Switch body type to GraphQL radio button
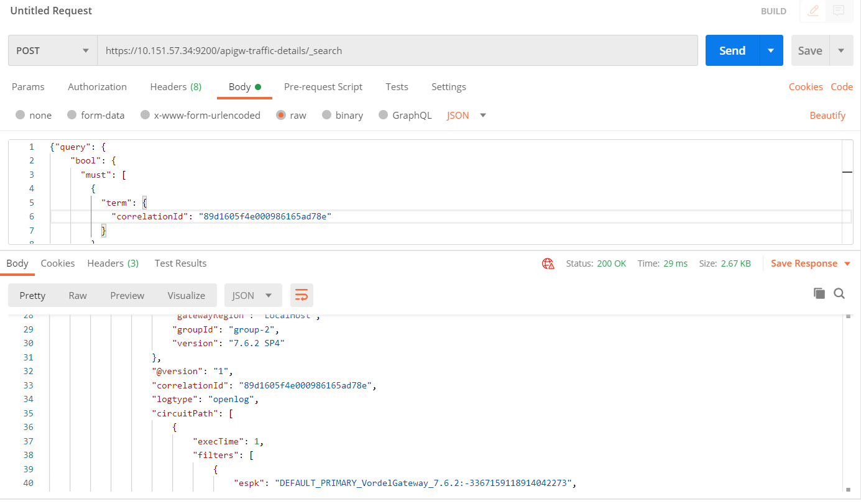861x504 pixels. click(x=383, y=115)
